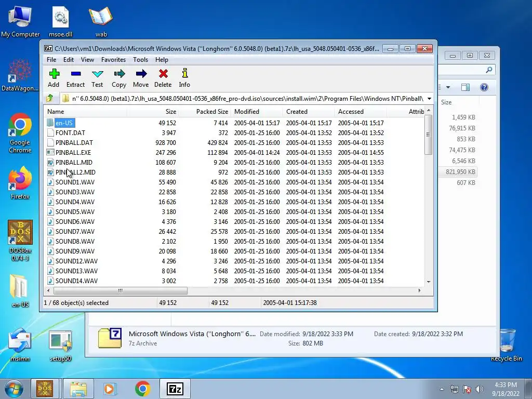Select the PINBALL.DAT file

tap(74, 142)
